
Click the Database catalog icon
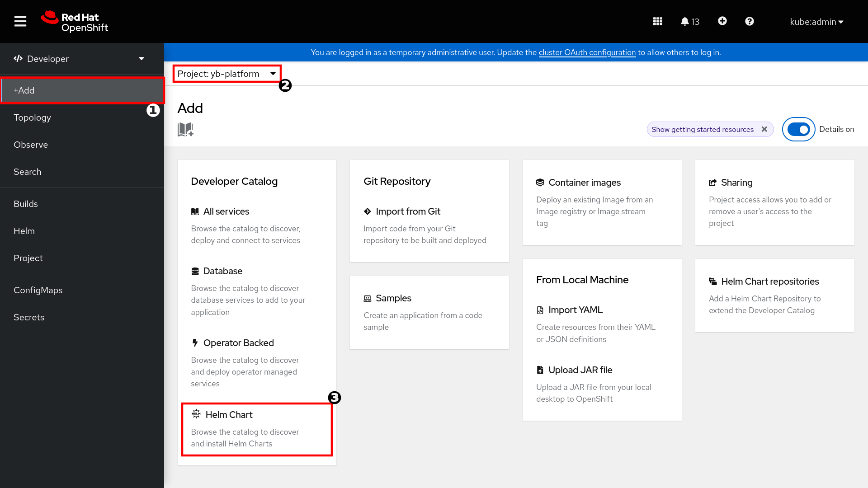[195, 271]
